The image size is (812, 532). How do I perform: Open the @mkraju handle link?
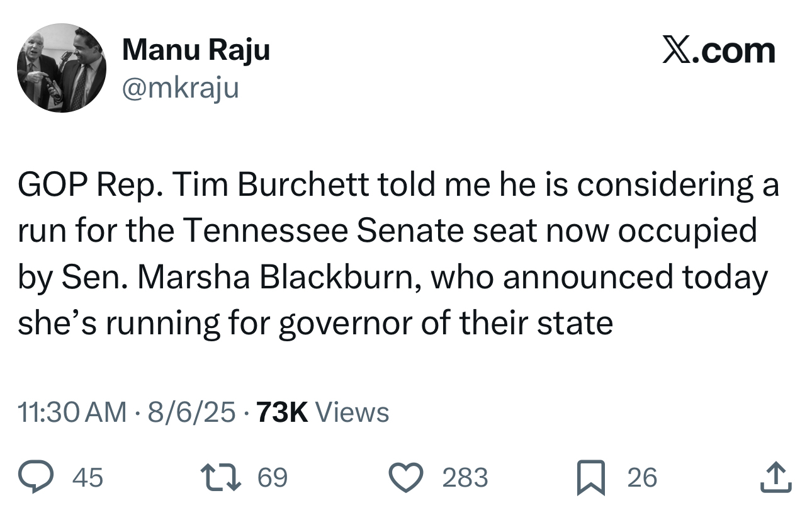181,88
